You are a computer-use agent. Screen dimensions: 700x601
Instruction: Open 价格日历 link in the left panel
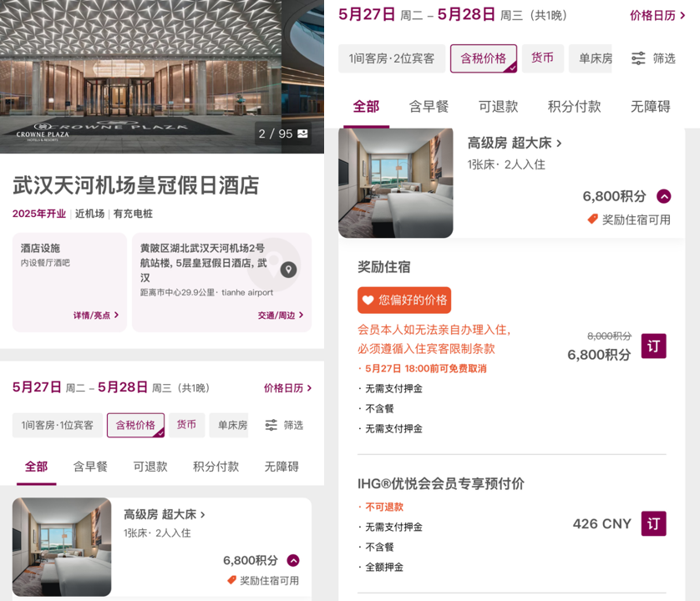pos(287,387)
